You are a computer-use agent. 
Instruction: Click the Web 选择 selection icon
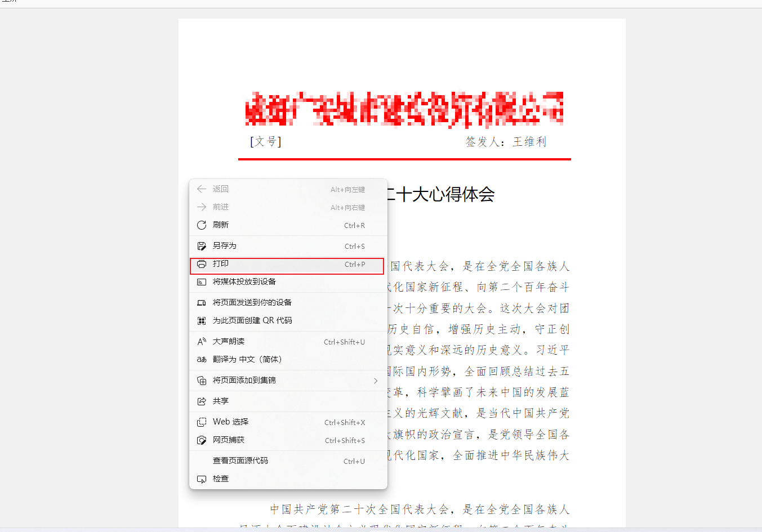pos(202,421)
